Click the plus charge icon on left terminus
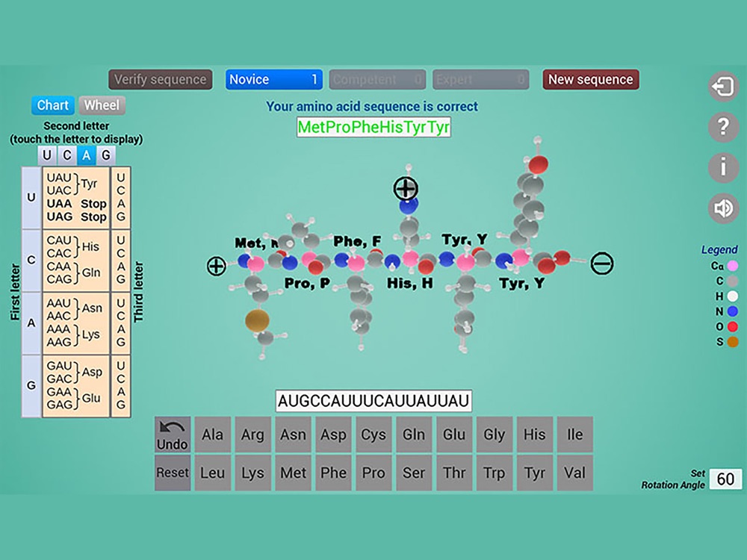The height and width of the screenshot is (560, 747). pos(216,266)
